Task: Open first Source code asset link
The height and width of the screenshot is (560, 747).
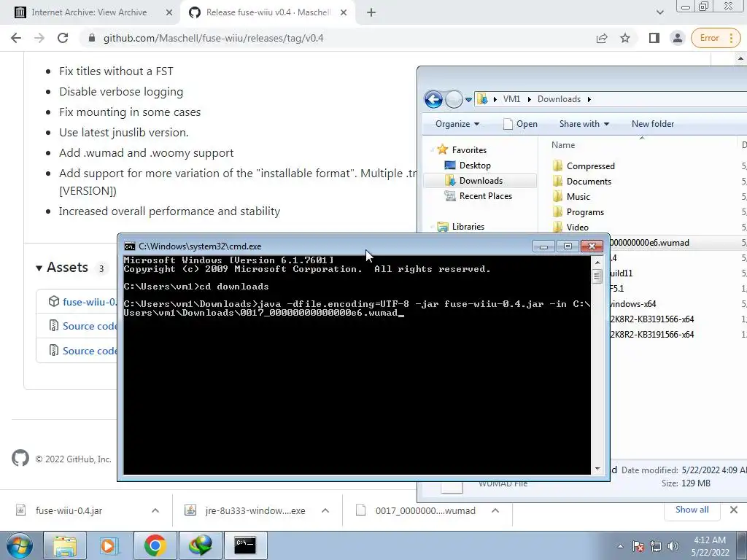Action: (x=89, y=326)
